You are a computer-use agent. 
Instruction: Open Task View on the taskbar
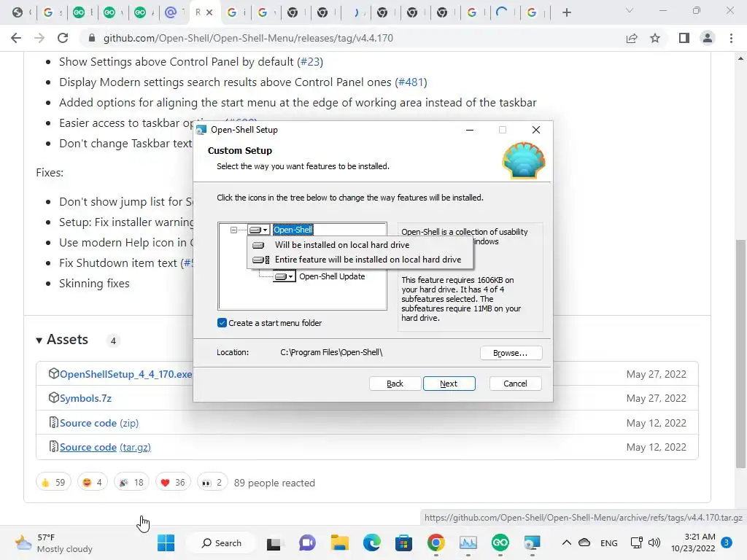274,542
